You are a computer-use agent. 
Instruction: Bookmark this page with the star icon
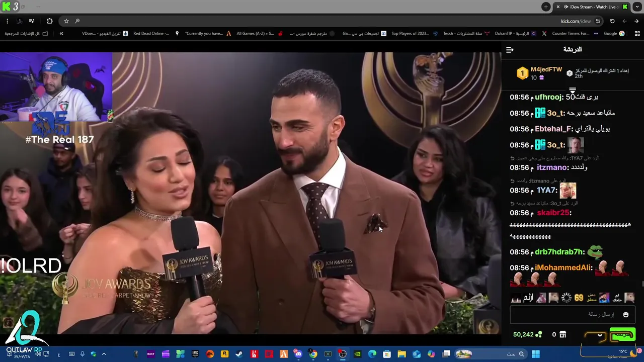[x=66, y=21]
